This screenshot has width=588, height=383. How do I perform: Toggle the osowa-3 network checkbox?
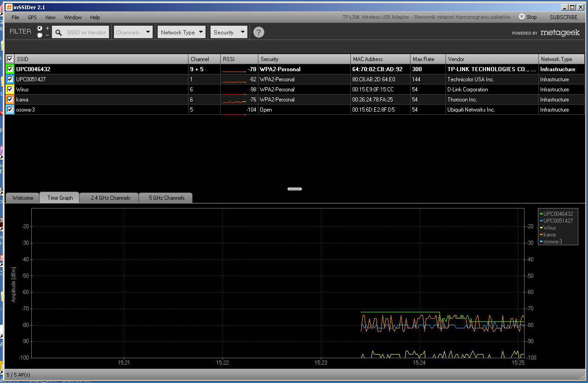[x=10, y=110]
